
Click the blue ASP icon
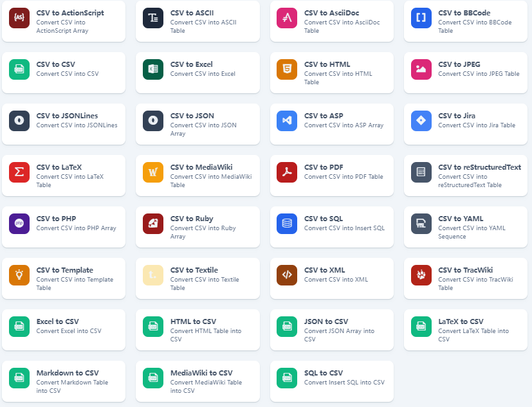click(287, 120)
